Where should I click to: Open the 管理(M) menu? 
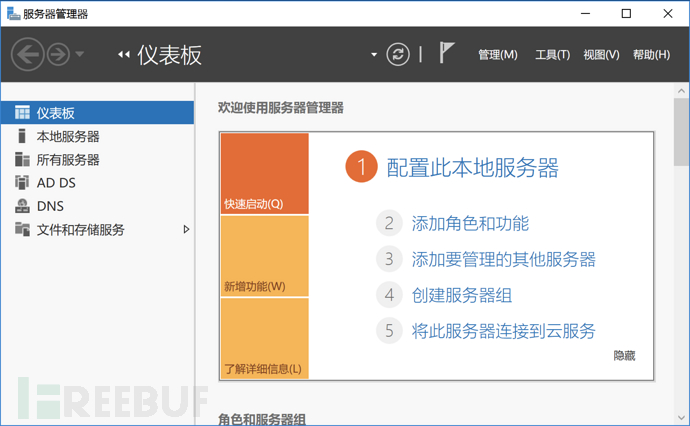point(498,55)
